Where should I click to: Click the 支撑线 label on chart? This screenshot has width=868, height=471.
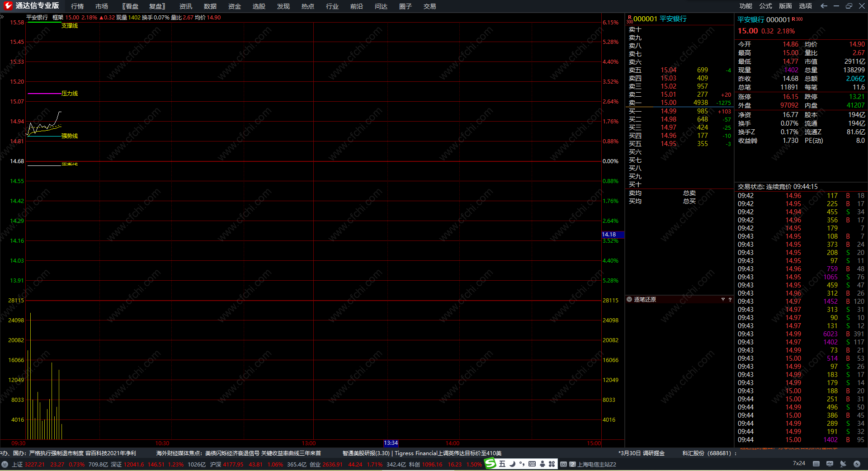point(70,26)
